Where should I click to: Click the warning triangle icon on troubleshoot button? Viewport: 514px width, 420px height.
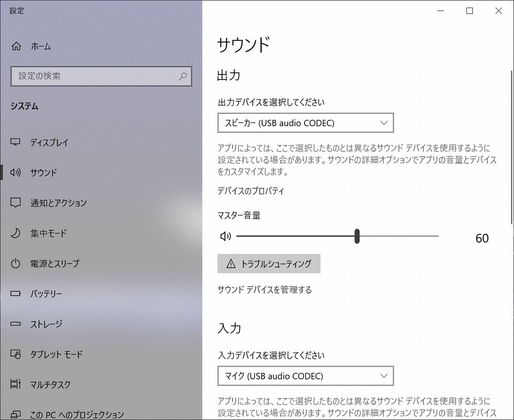(231, 264)
